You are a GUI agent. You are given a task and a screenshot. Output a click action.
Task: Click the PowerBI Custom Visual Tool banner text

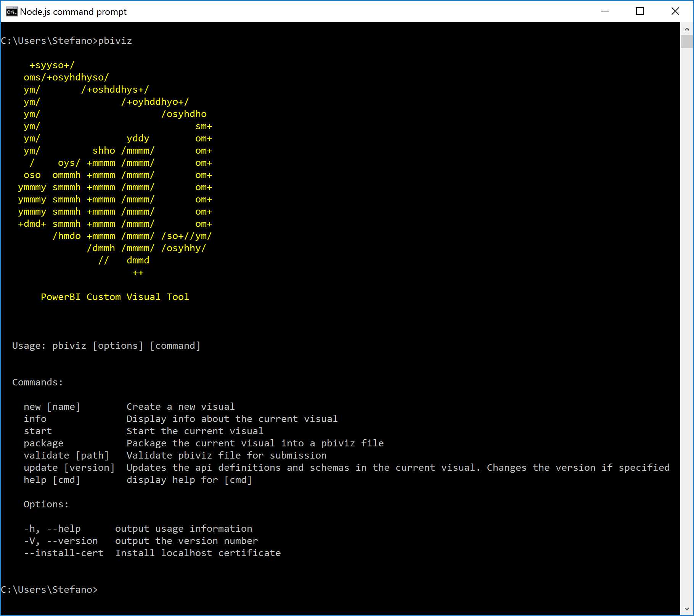point(115,297)
